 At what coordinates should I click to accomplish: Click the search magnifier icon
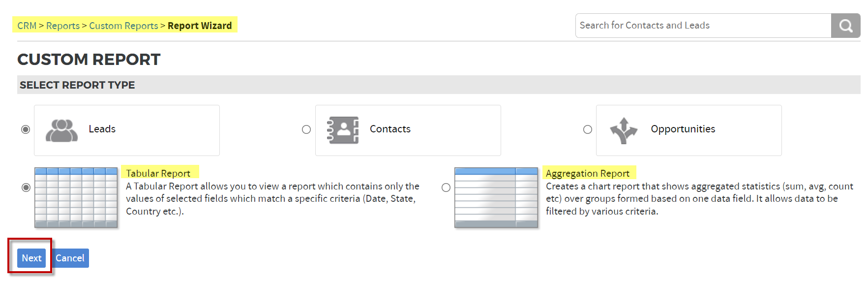coord(845,26)
